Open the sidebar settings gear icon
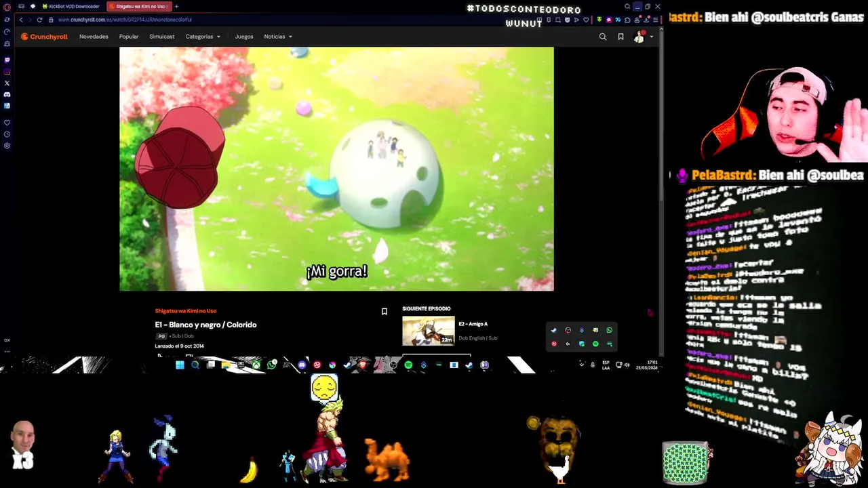Viewport: 868px width, 488px height. click(7, 146)
